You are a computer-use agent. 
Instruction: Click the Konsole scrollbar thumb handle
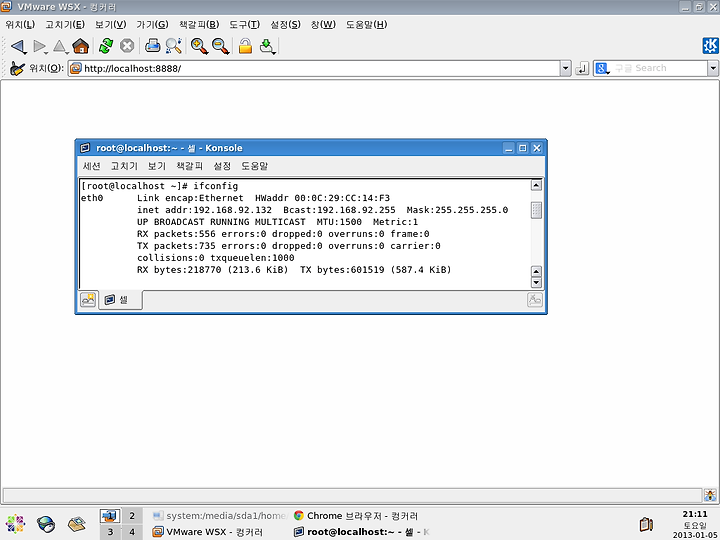536,210
